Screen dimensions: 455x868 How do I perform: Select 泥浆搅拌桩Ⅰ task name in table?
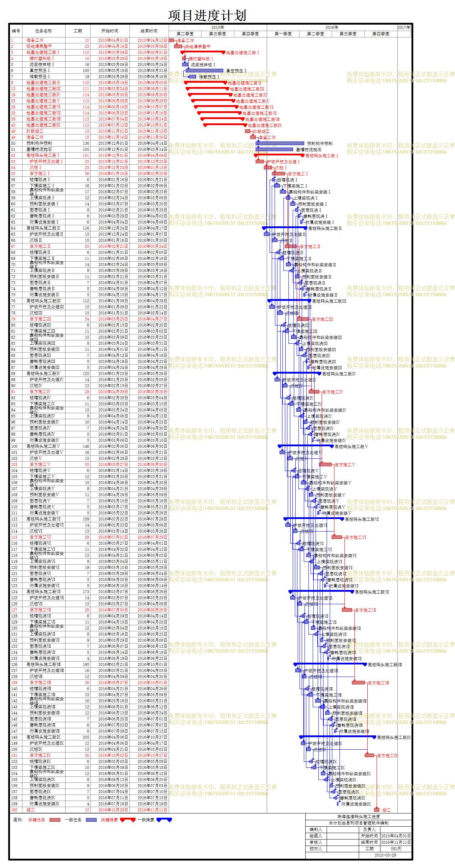tap(42, 65)
